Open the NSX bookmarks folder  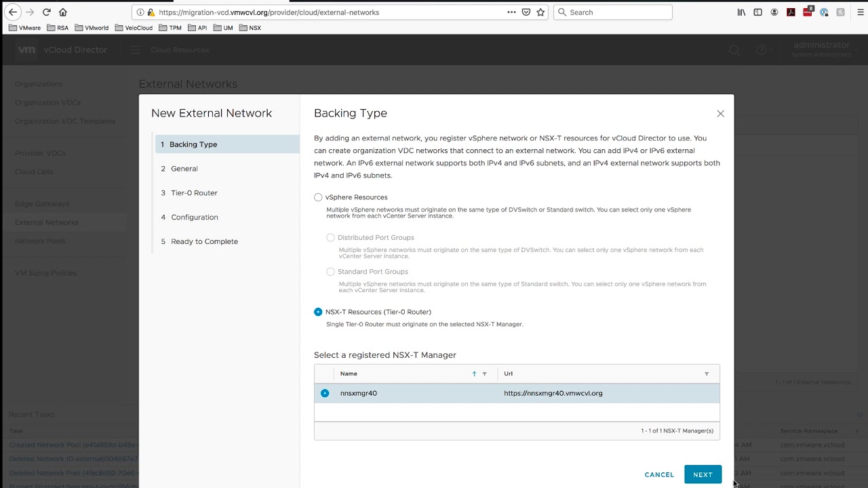pyautogui.click(x=250, y=28)
